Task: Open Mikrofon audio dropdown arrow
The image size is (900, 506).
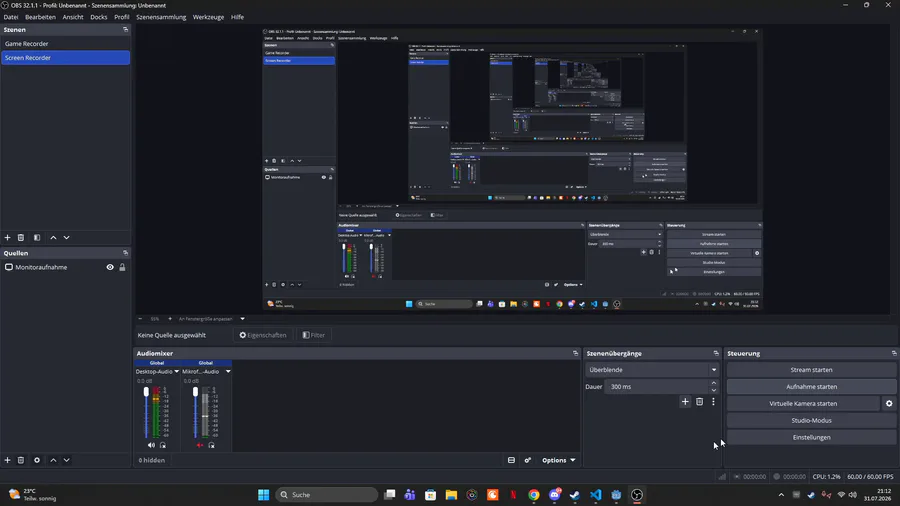Action: pos(228,371)
